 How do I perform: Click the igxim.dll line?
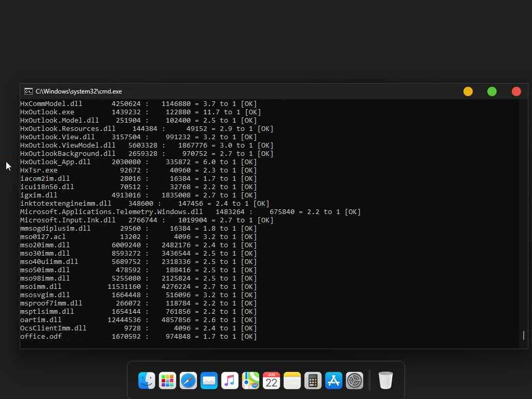(138, 195)
